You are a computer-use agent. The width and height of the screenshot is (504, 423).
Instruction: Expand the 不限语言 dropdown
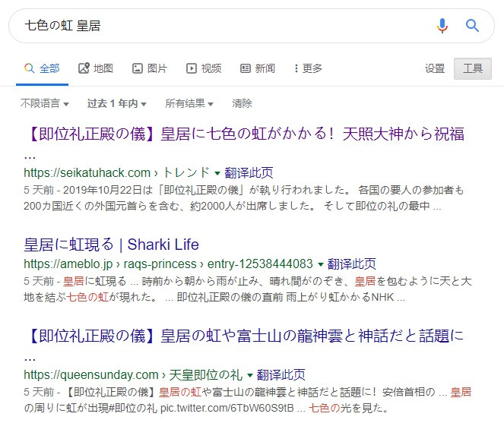pos(44,103)
